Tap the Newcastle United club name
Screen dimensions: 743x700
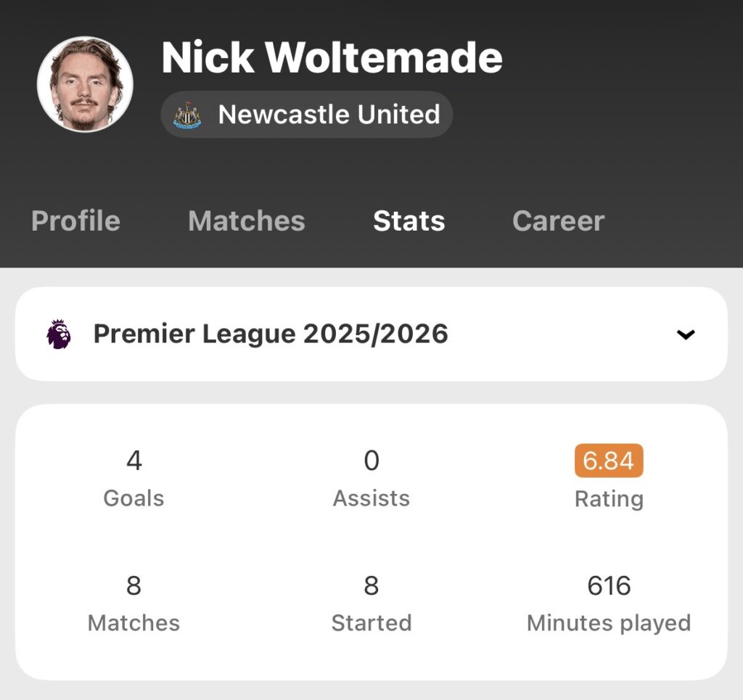click(x=329, y=115)
